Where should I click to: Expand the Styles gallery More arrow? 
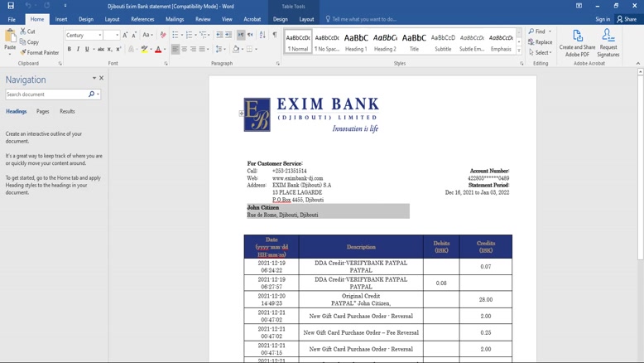coord(519,51)
